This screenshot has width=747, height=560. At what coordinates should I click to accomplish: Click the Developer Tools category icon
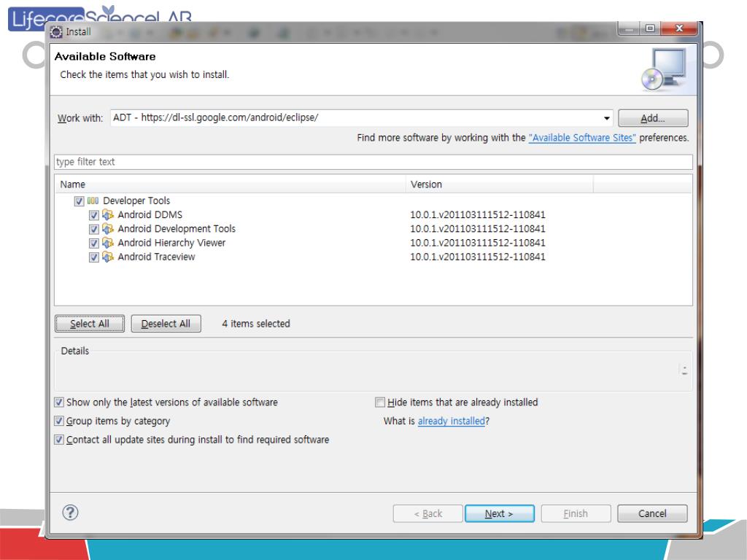pyautogui.click(x=93, y=201)
